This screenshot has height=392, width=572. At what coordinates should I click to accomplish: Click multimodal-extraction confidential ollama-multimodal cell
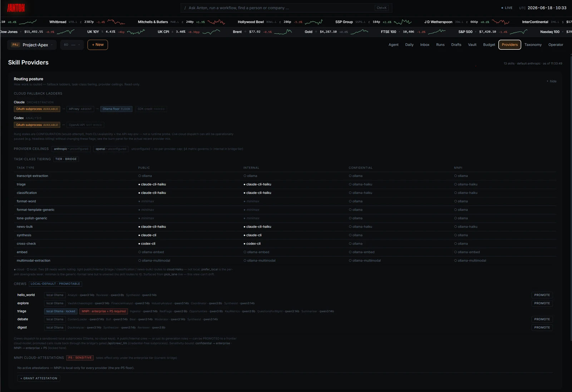pos(365,261)
